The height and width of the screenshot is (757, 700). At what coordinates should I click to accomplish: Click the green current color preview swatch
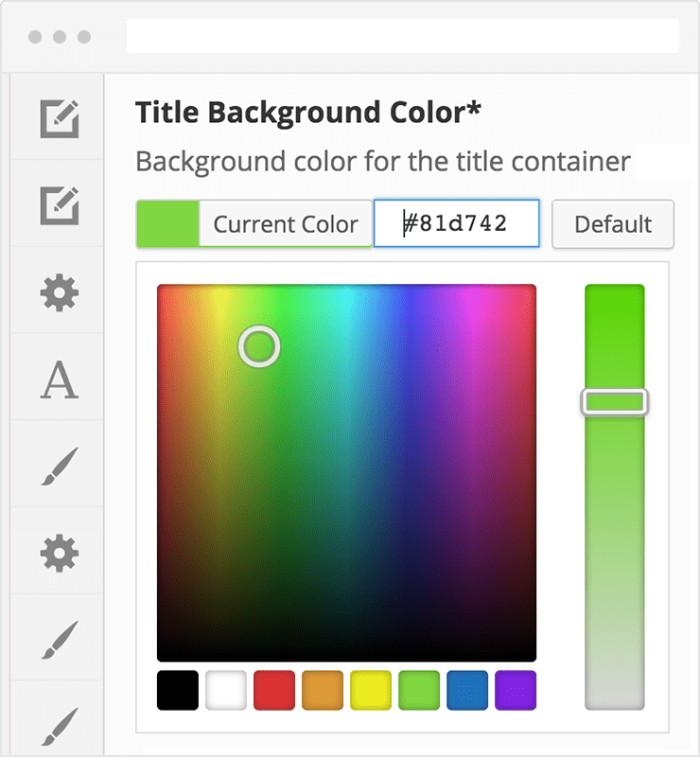tap(168, 224)
